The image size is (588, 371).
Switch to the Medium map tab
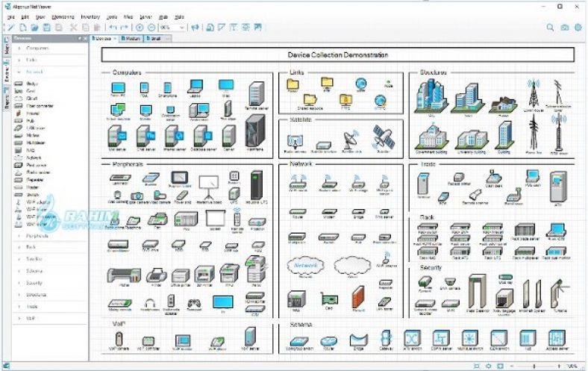131,39
